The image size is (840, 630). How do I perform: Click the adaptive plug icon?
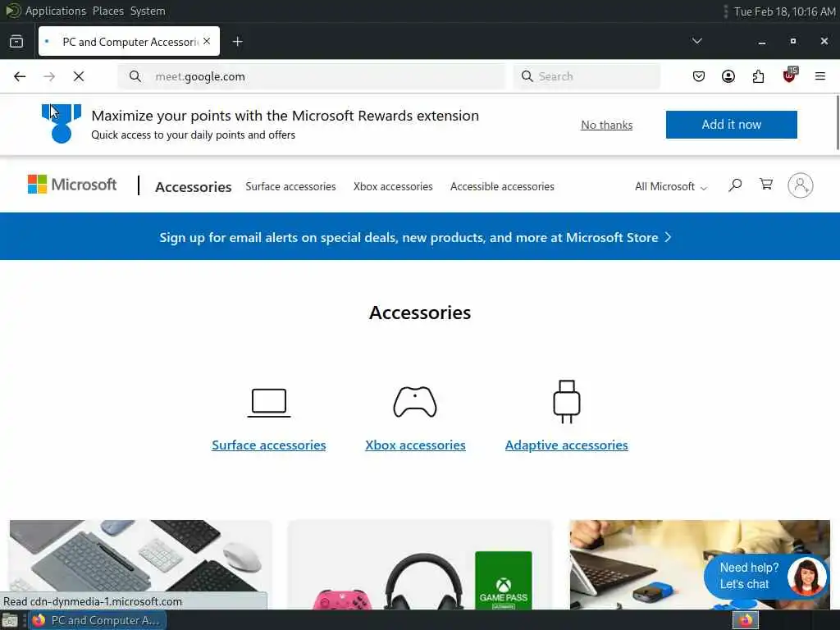tap(567, 402)
